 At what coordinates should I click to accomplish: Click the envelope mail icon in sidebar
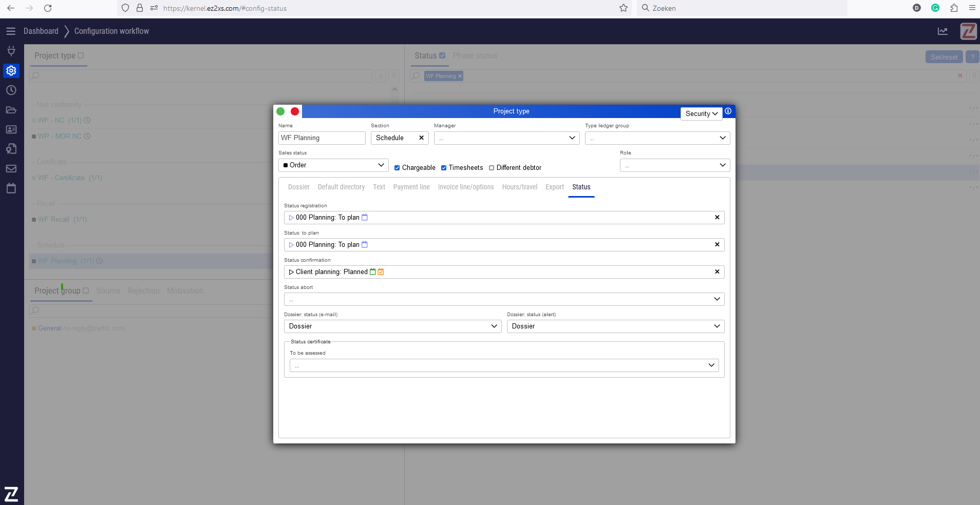click(x=11, y=169)
